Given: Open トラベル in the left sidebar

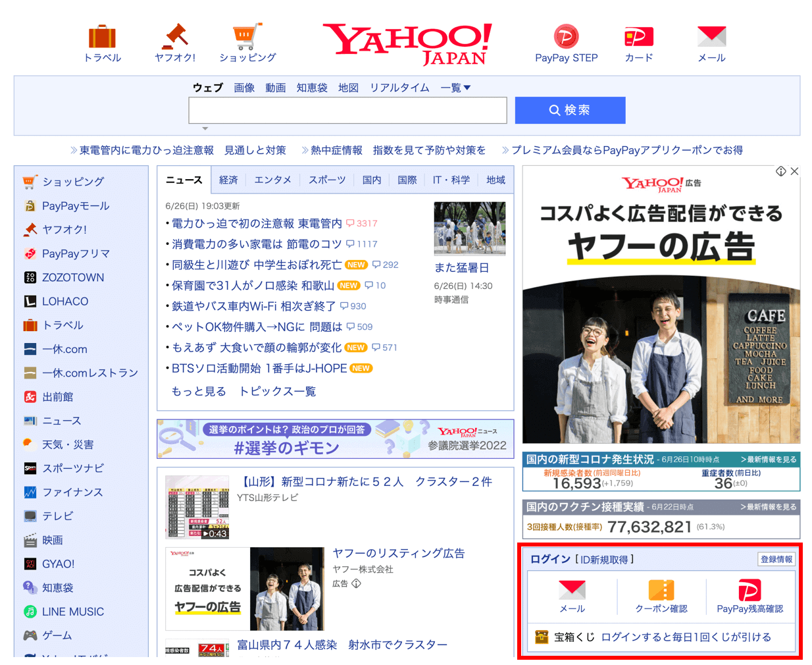Looking at the screenshot, I should tap(63, 325).
